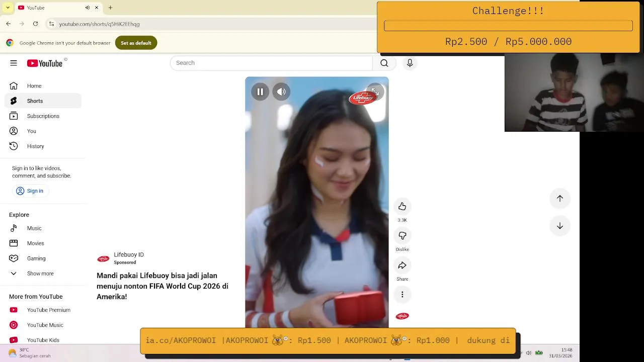This screenshot has width=644, height=362.
Task: Go forward in Chrome
Action: pos(22,24)
